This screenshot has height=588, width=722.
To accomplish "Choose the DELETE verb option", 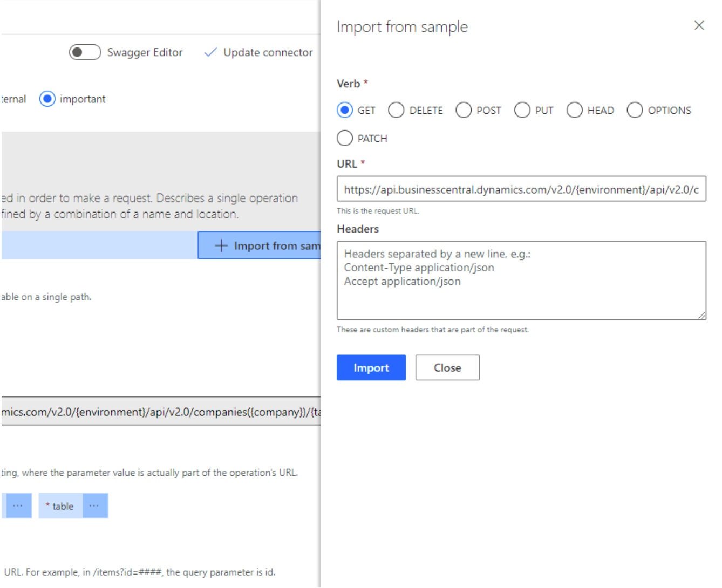I will click(396, 111).
